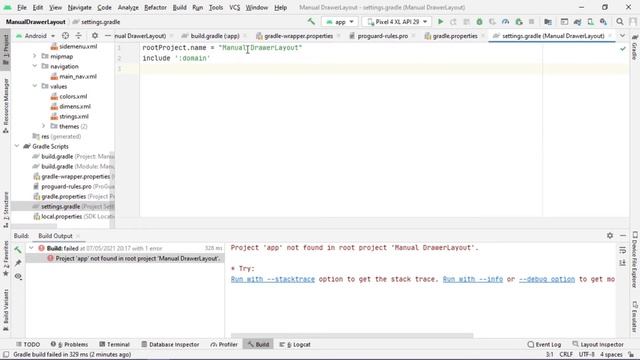
Task: Click the horizontal scrollbar in build output
Action: (352, 336)
